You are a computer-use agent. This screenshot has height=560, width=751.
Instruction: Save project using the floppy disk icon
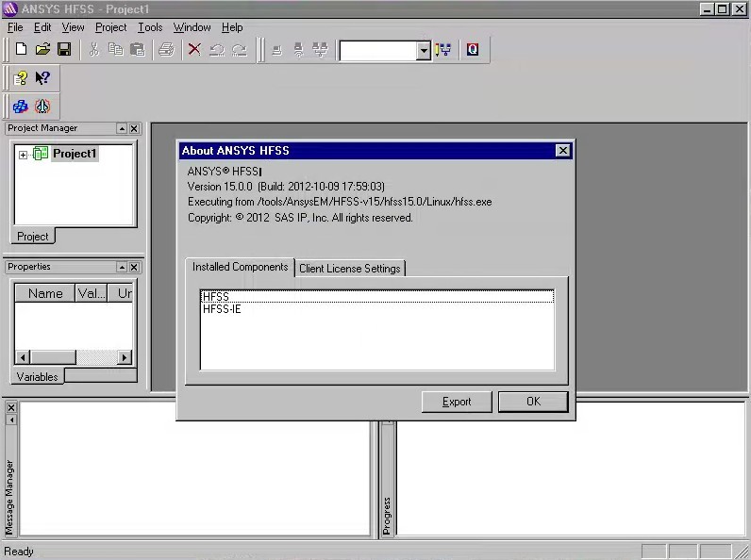point(64,49)
